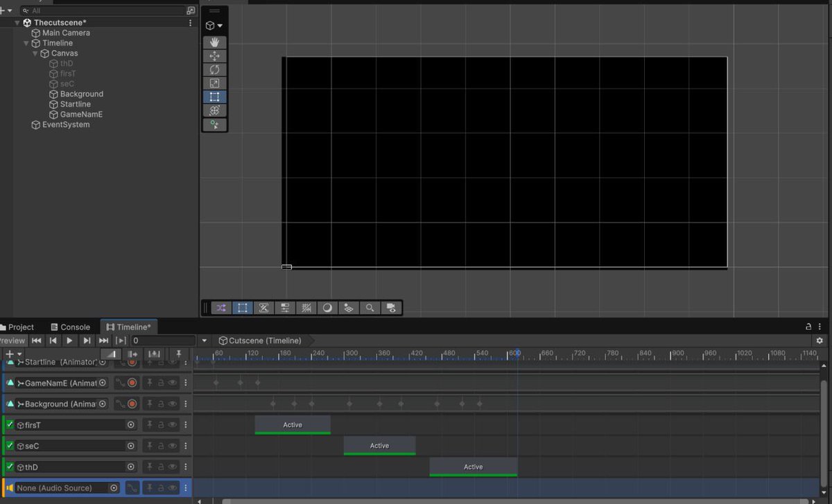Select the Timeline tab
Screen dimensions: 832x504
(x=129, y=327)
